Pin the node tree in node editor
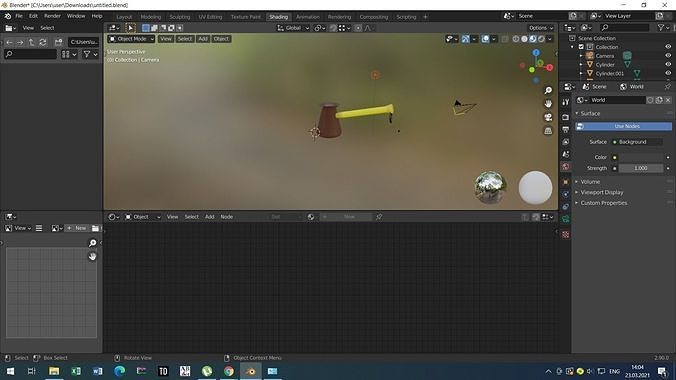 (x=379, y=217)
